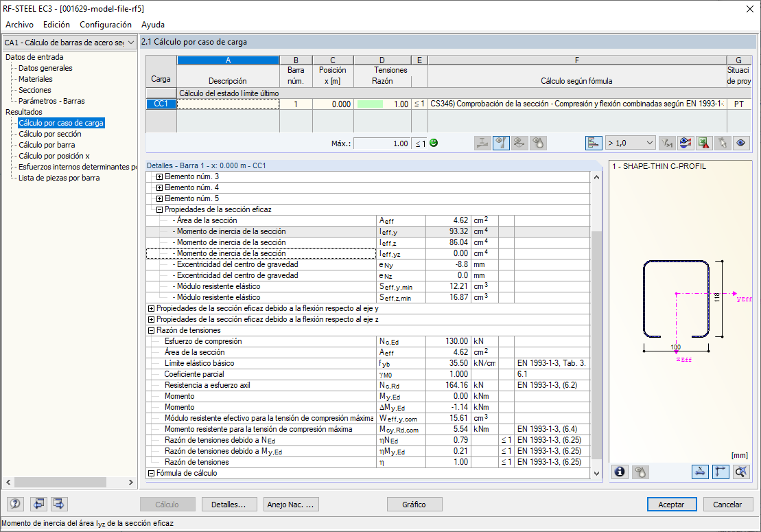761x532 pixels.
Task: Click the drop eye icon under section graphic
Action: (640, 472)
